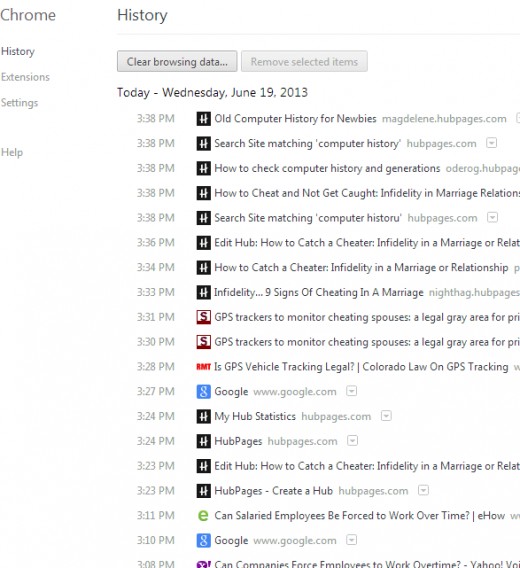The height and width of the screenshot is (568, 520).
Task: Go to Settings in the Chrome sidebar
Action: coord(20,103)
